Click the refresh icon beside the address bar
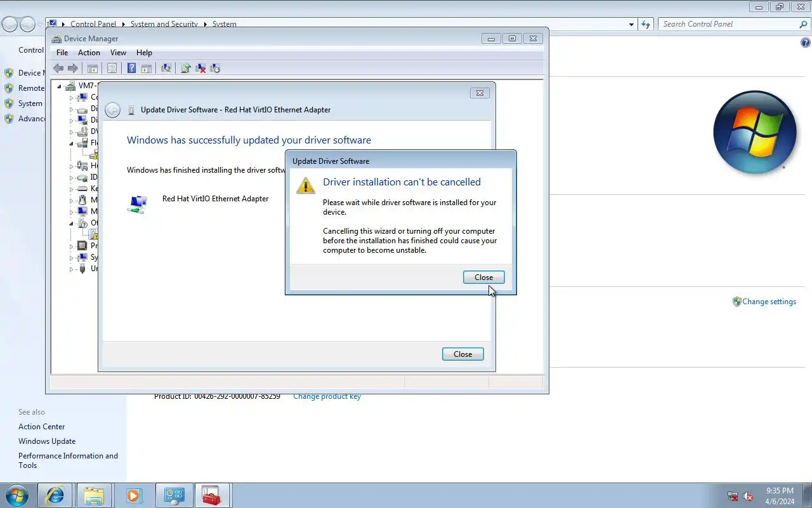Screen dimensions: 812x508 tap(646, 24)
